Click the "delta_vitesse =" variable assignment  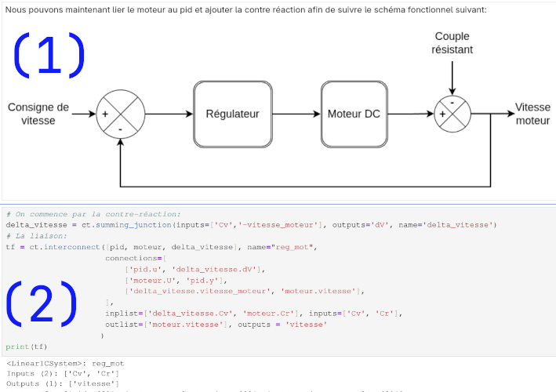(41, 225)
